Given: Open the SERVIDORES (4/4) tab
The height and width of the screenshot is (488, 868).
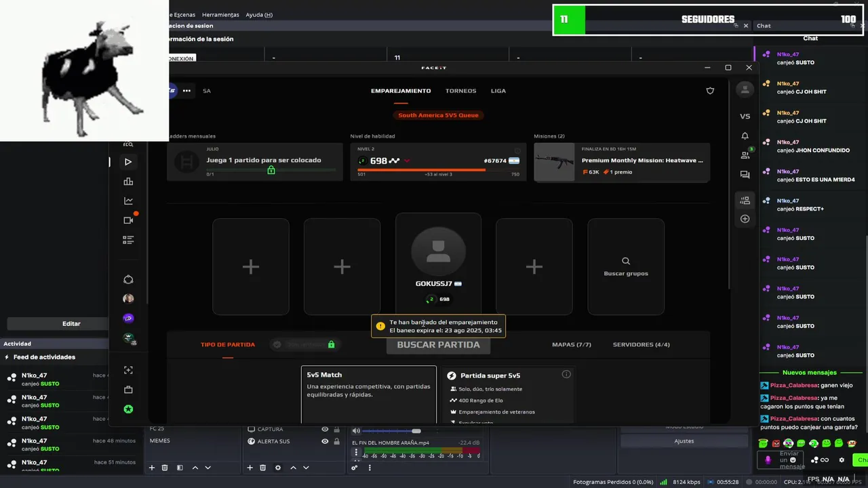Looking at the screenshot, I should (x=642, y=344).
